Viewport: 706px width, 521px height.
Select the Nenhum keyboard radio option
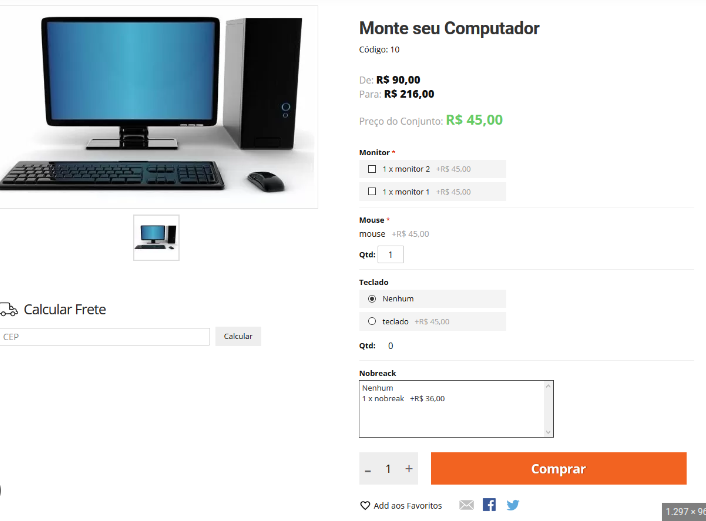click(372, 299)
